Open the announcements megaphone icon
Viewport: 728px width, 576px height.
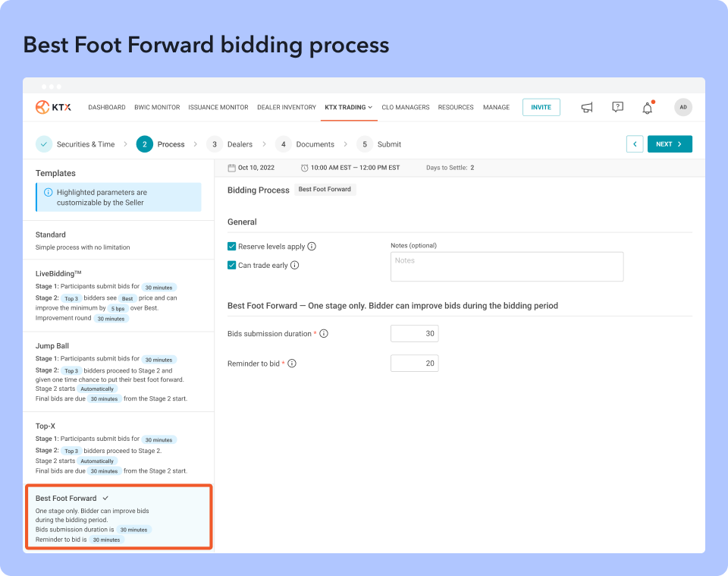pyautogui.click(x=587, y=107)
